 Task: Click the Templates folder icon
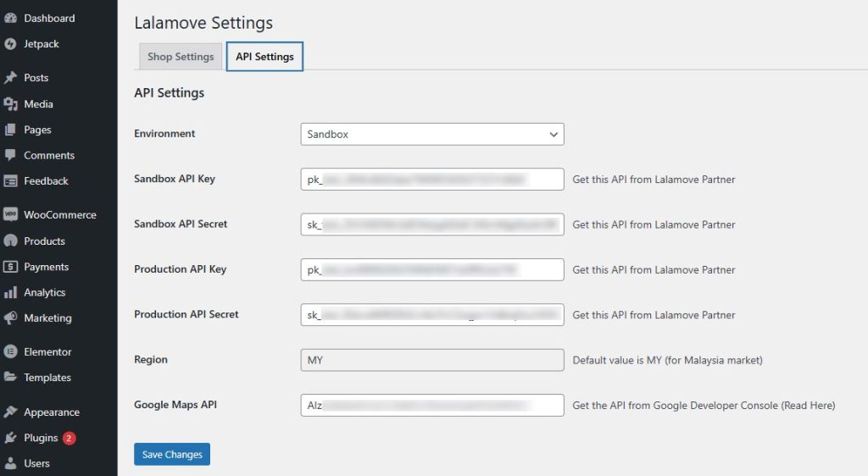point(10,377)
